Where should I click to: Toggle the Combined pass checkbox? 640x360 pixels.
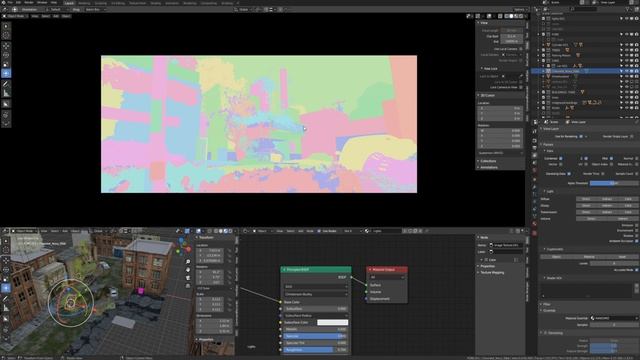click(561, 158)
